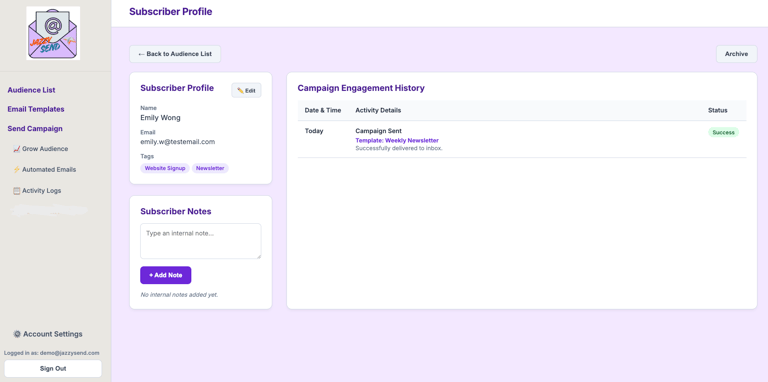Click 'No internal notes added yet.' text
This screenshot has width=768, height=382.
(179, 295)
